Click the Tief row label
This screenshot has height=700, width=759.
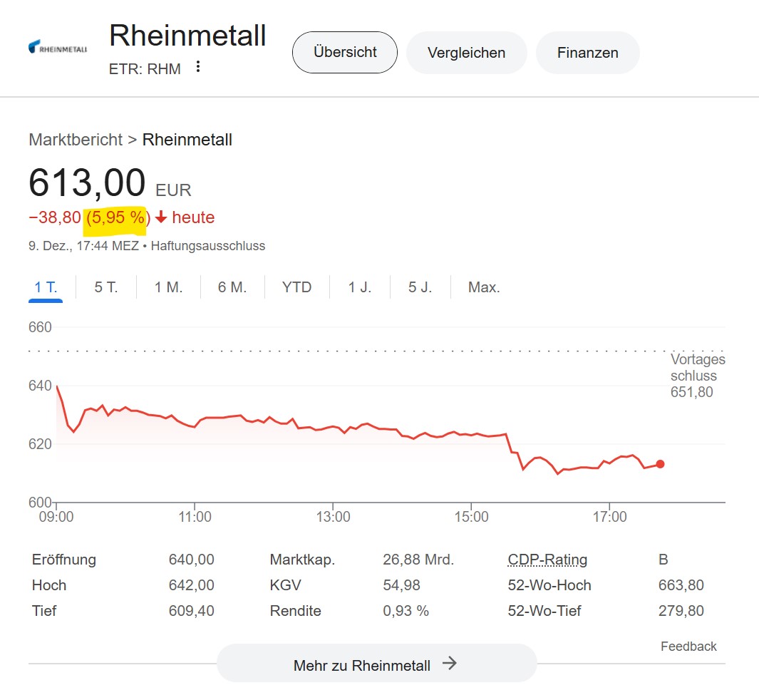(x=44, y=611)
